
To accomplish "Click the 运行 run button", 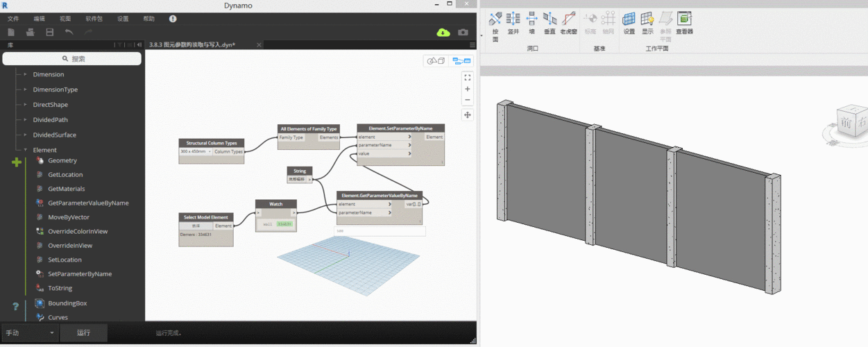I will [84, 333].
